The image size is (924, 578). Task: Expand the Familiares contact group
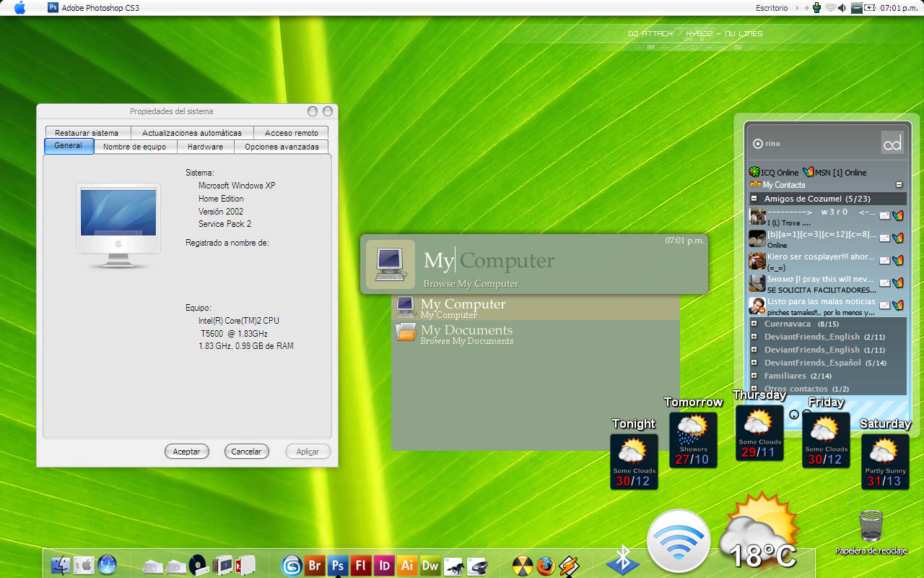point(754,376)
